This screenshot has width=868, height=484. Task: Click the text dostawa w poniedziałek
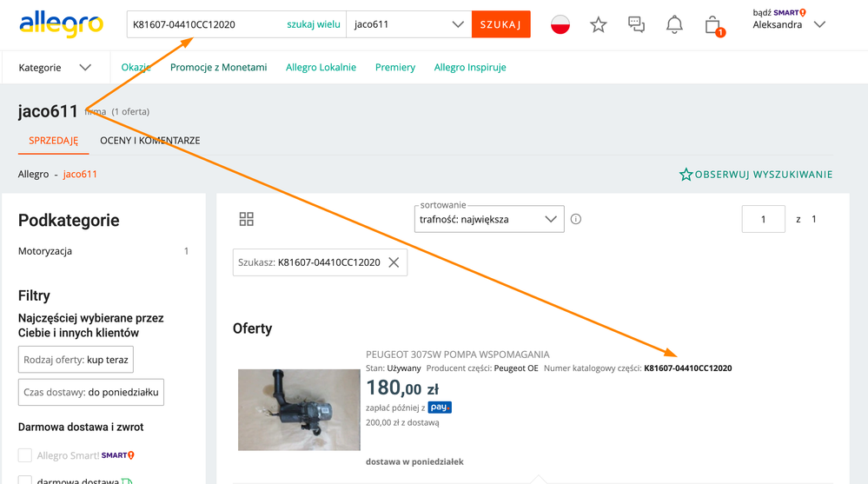pyautogui.click(x=414, y=462)
